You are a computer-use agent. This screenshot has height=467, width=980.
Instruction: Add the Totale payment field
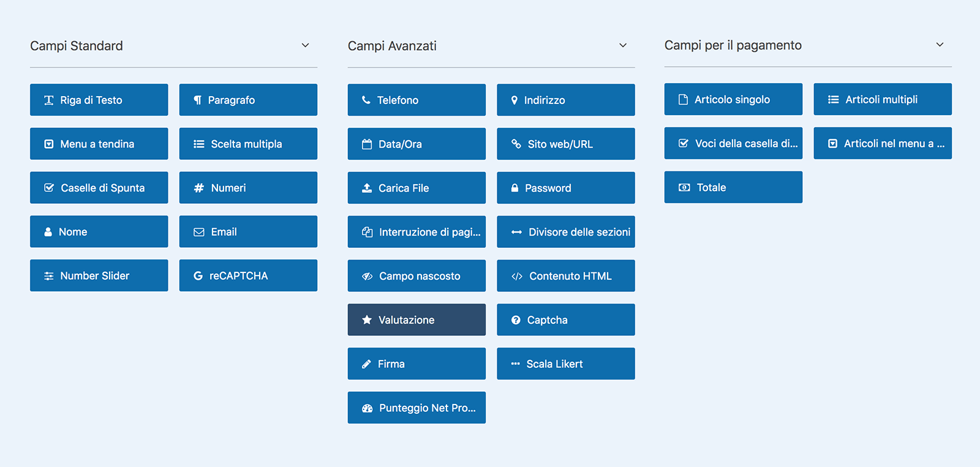(x=733, y=187)
